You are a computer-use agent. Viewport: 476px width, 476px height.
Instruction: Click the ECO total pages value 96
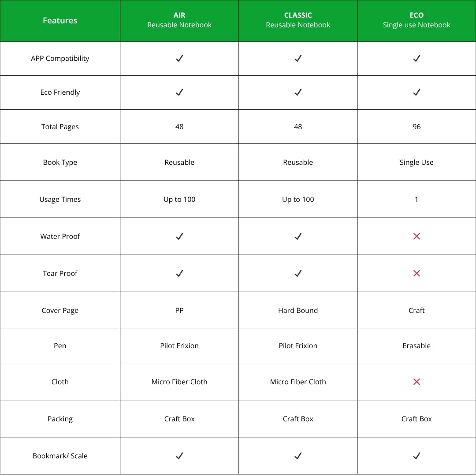point(416,126)
